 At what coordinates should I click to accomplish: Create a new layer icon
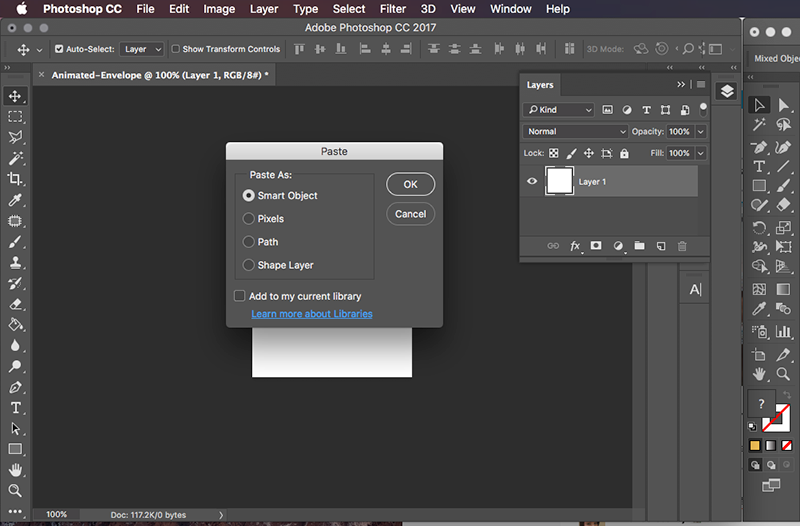(661, 246)
